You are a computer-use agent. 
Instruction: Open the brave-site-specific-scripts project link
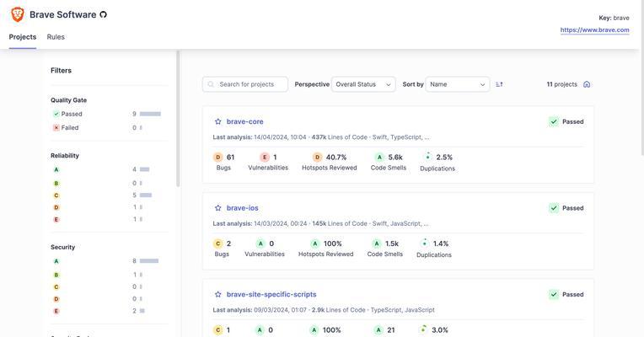(x=271, y=294)
